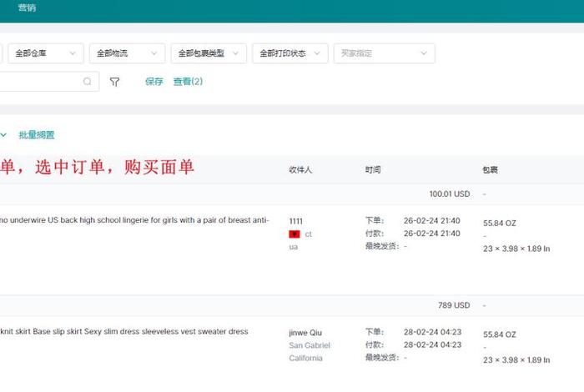Open the 全部仓库 warehouse dropdown
584x392 pixels.
click(46, 53)
